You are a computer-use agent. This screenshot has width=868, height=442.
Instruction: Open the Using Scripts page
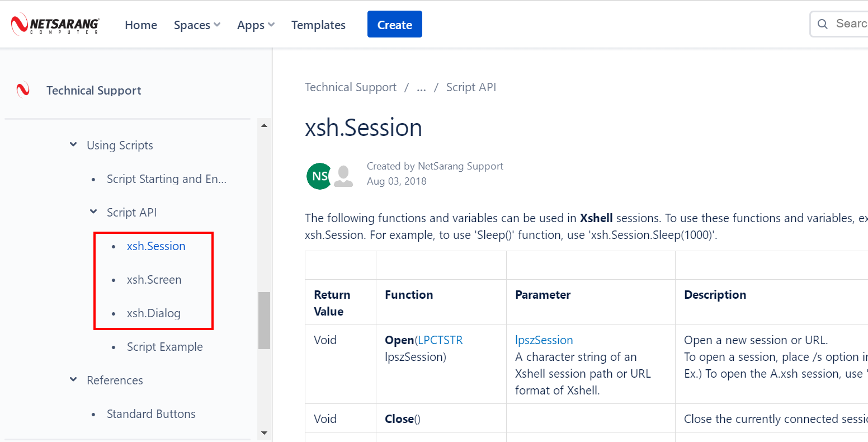point(120,145)
